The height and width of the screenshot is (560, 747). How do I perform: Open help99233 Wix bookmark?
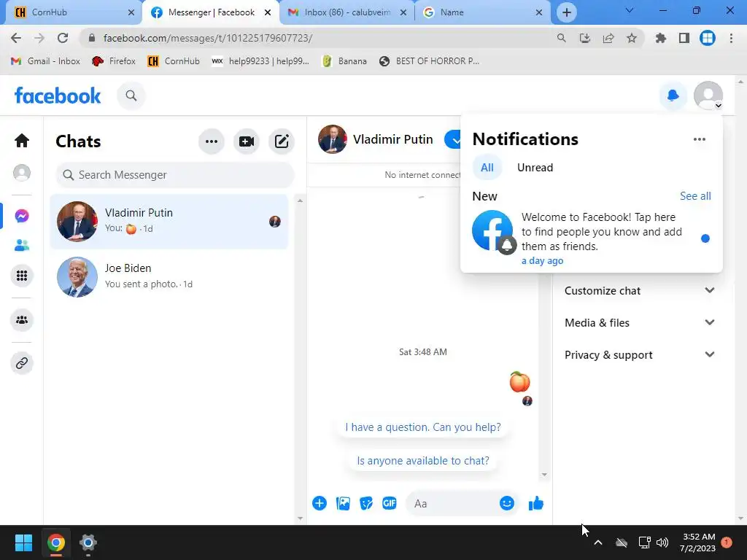pos(260,61)
